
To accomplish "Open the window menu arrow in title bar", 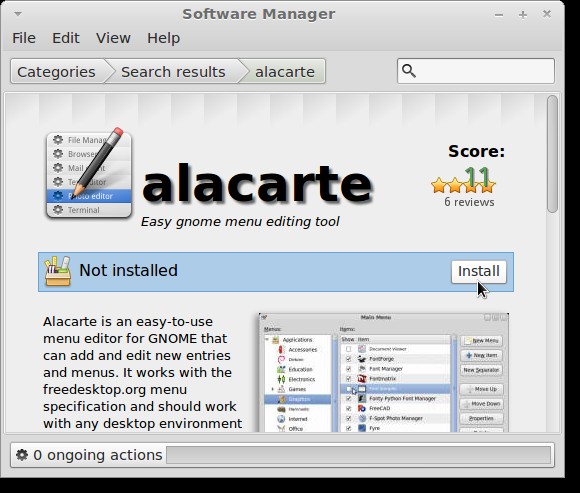I will point(18,14).
